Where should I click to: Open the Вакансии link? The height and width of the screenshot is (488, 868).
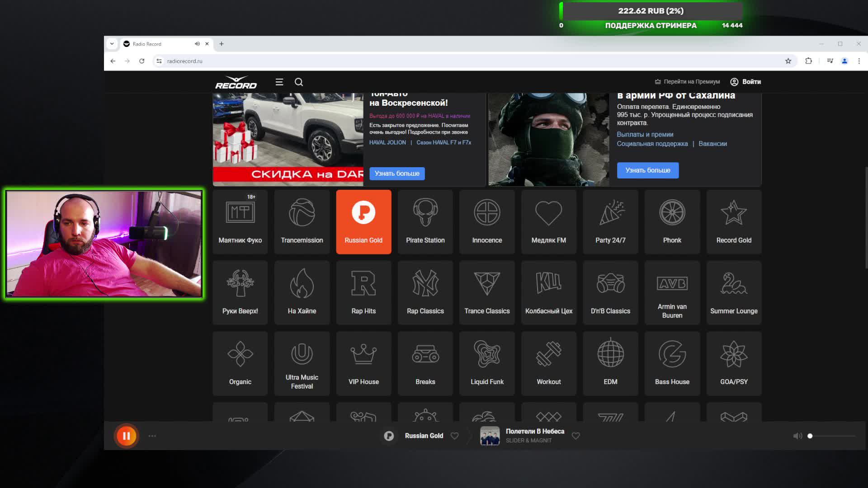coord(713,144)
